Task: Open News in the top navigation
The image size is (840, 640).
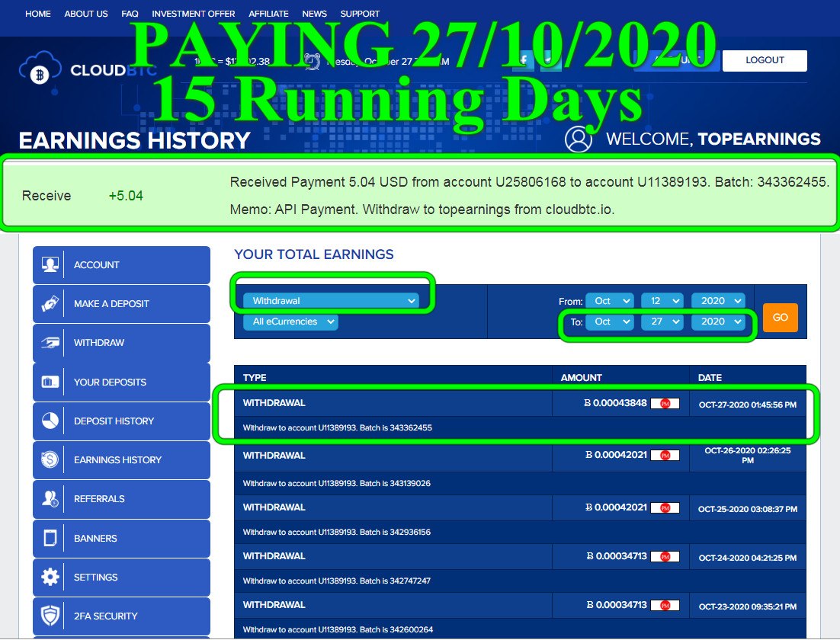Action: pyautogui.click(x=315, y=14)
